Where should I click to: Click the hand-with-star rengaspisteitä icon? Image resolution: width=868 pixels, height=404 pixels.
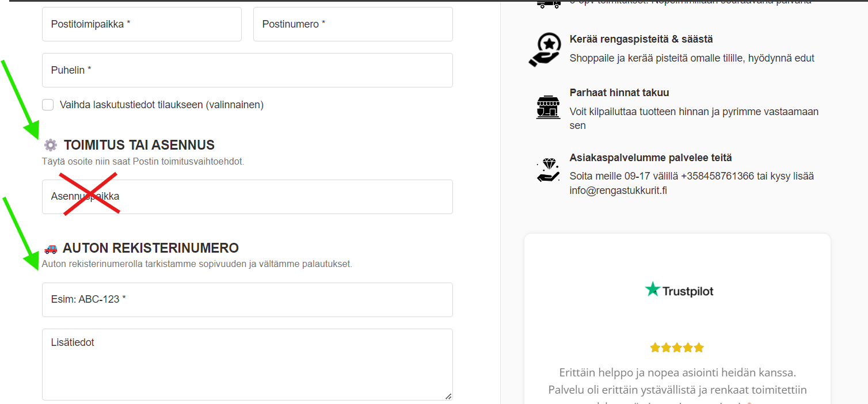(545, 49)
